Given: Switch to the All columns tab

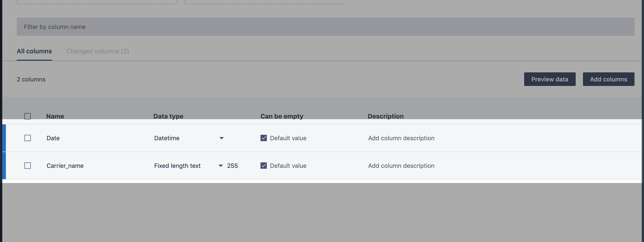Looking at the screenshot, I should pos(34,51).
